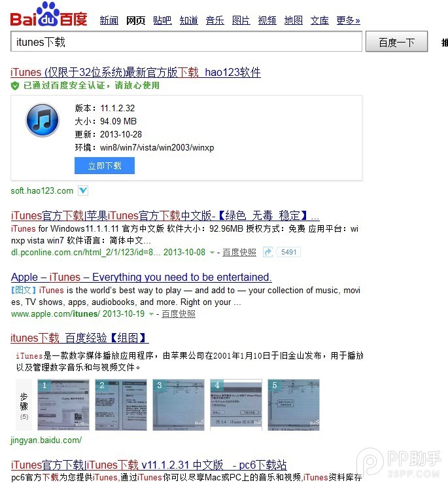The width and height of the screenshot is (448, 483).
Task: Open the 地图 tab
Action: (x=294, y=20)
